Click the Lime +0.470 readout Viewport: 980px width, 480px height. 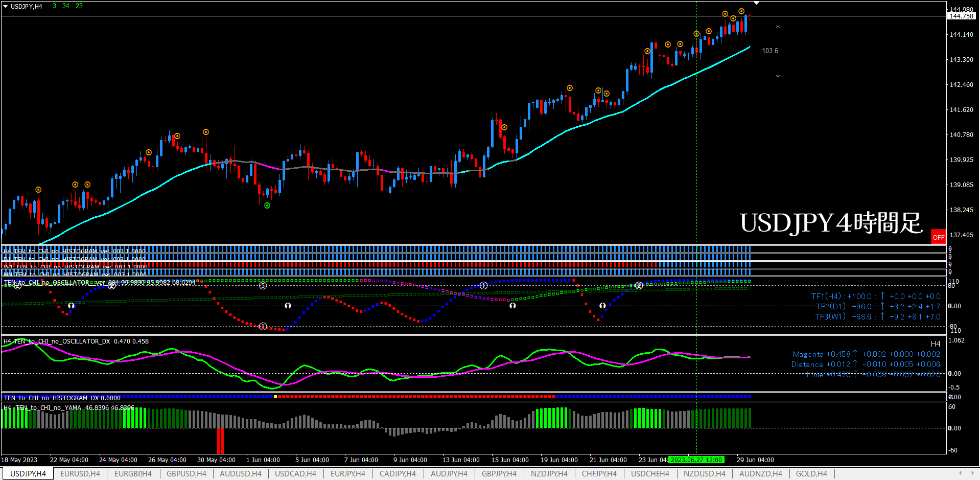pos(873,374)
